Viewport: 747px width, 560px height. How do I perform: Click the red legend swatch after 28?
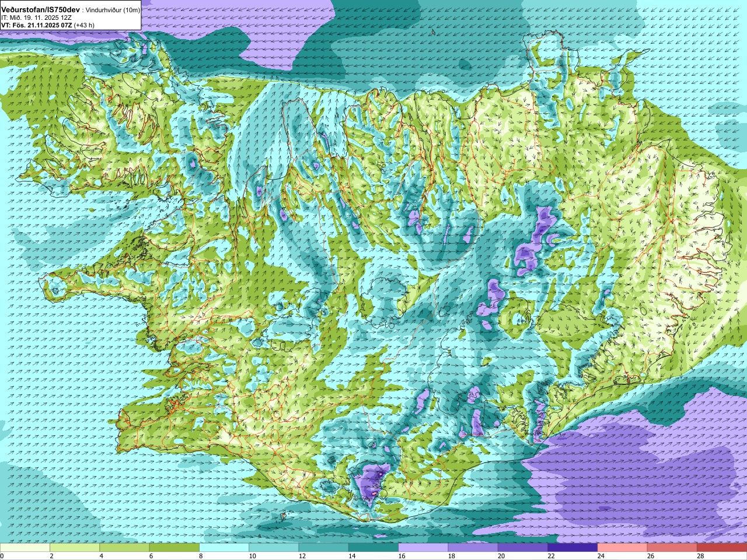(722, 548)
